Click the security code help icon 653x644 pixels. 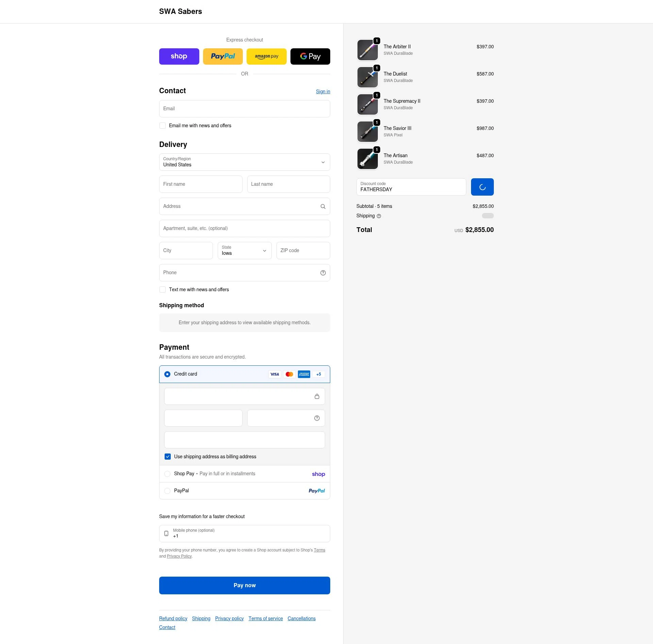click(317, 418)
